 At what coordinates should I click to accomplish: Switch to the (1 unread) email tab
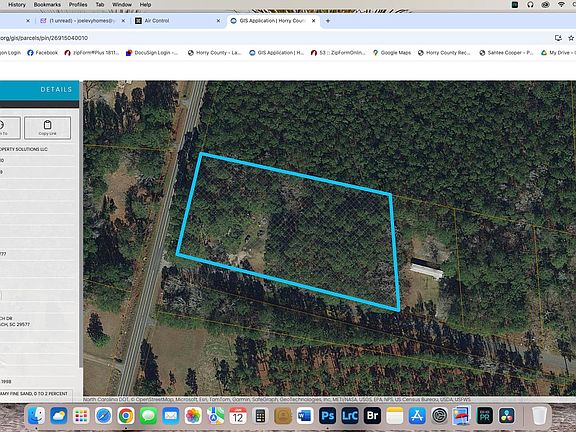(x=82, y=21)
